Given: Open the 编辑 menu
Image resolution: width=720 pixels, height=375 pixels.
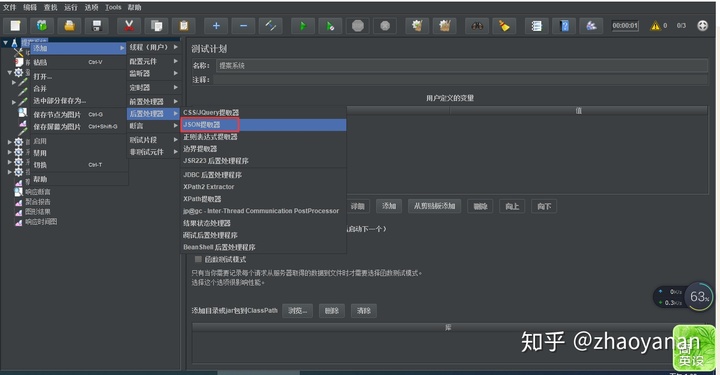Looking at the screenshot, I should pos(30,7).
